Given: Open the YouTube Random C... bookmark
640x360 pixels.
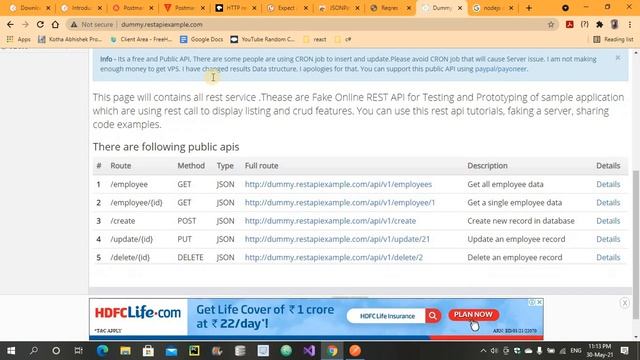Looking at the screenshot, I should 262,39.
